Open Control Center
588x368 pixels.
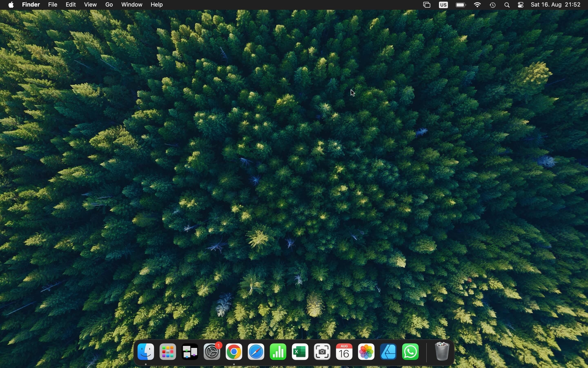pos(520,5)
